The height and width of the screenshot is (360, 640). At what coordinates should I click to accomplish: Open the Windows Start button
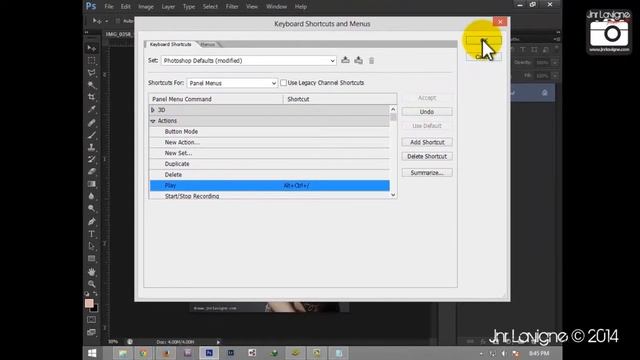pyautogui.click(x=92, y=353)
